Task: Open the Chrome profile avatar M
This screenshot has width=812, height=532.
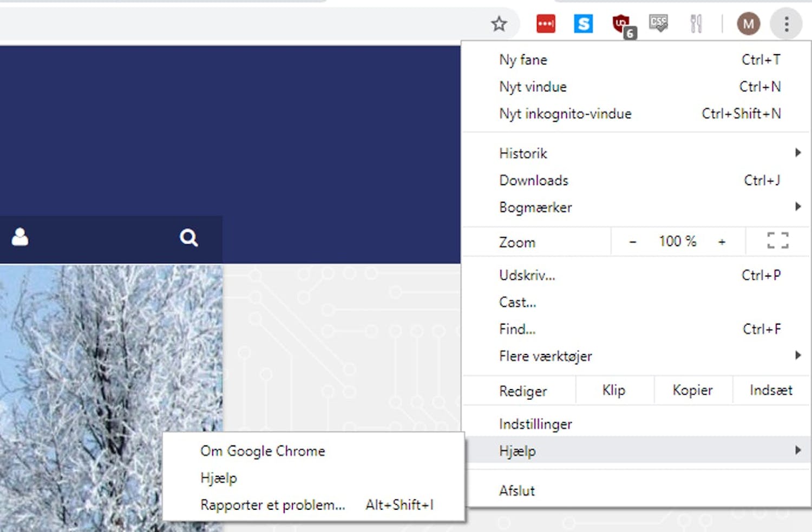Action: pyautogui.click(x=748, y=23)
